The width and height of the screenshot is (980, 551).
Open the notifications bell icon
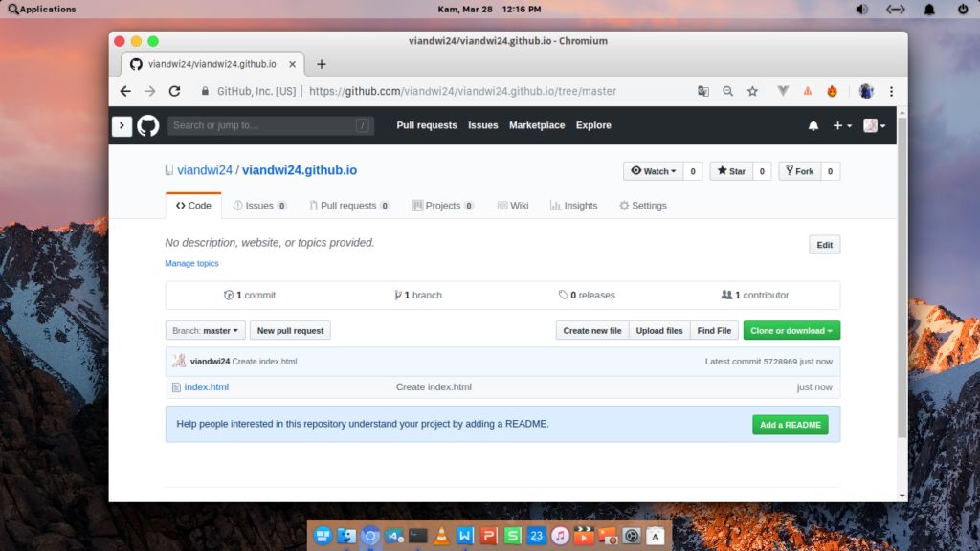coord(813,125)
